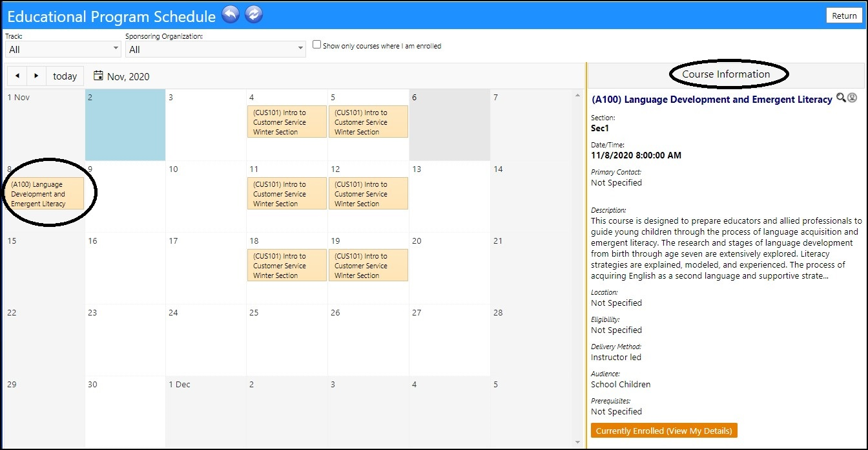Click day number 15
This screenshot has width=868, height=450.
[x=12, y=241]
